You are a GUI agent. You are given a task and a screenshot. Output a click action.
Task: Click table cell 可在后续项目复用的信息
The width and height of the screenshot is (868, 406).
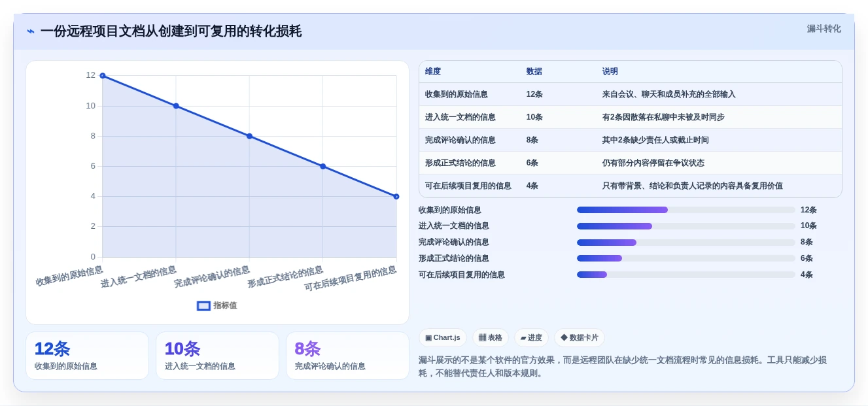pyautogui.click(x=468, y=186)
